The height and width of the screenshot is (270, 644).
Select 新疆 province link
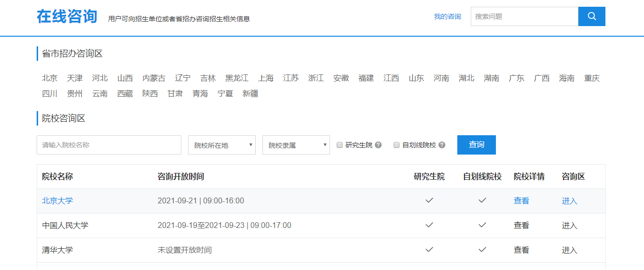tap(250, 94)
